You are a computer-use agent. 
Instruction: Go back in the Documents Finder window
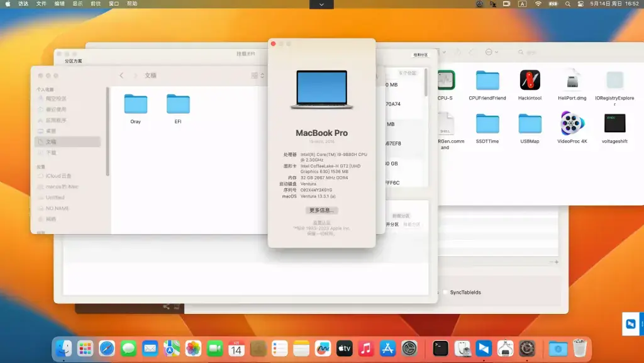[x=121, y=75]
